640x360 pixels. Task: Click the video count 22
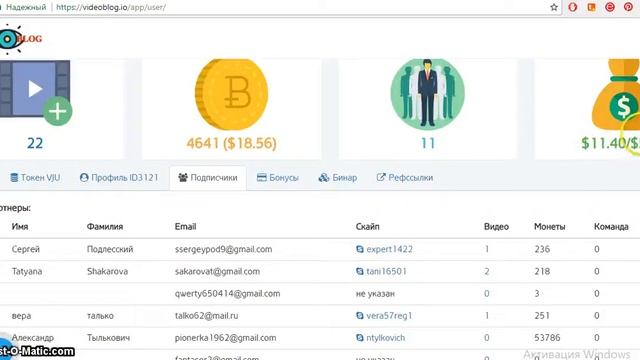click(35, 143)
